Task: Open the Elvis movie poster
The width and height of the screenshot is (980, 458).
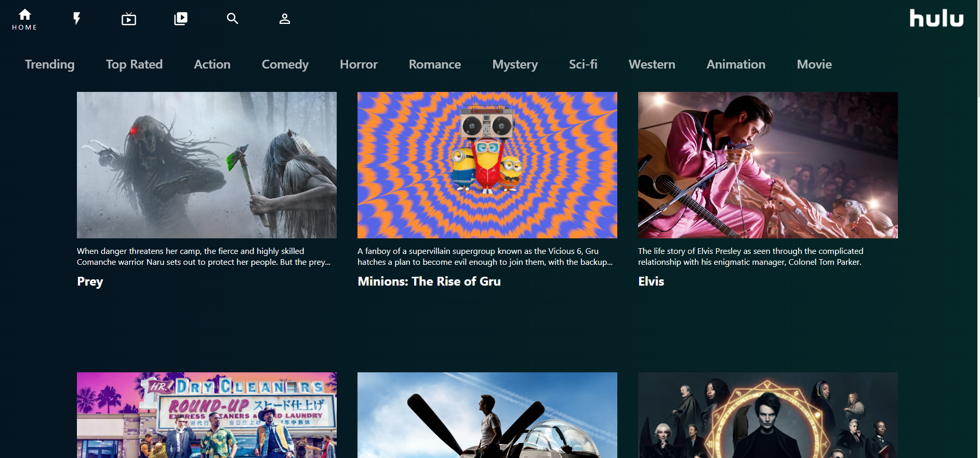Action: tap(768, 165)
